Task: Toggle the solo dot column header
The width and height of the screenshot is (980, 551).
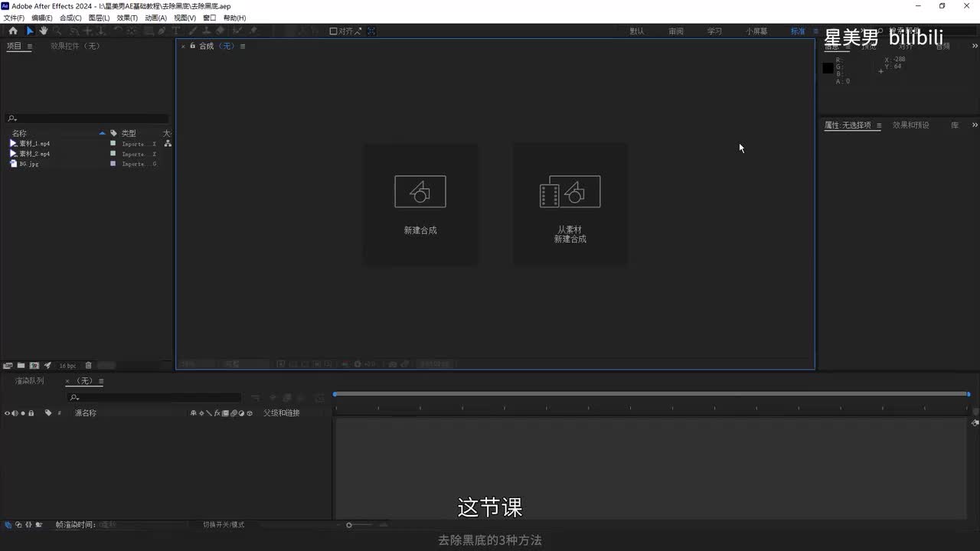Action: [23, 413]
